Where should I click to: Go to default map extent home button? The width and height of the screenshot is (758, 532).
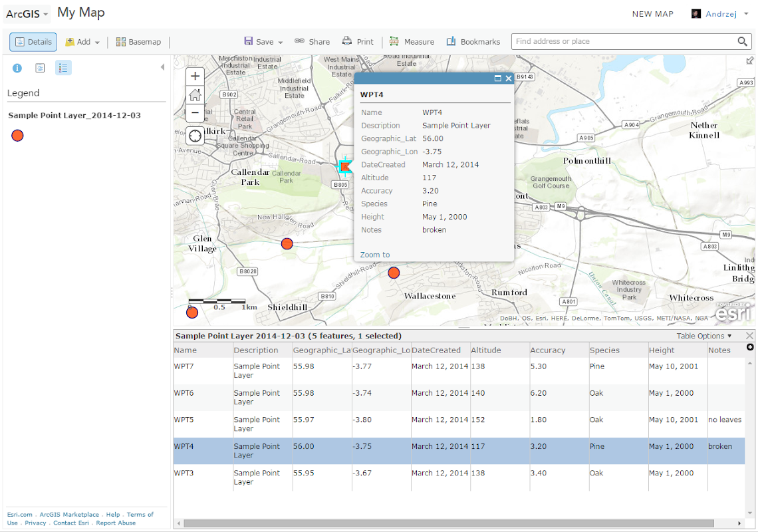click(x=195, y=94)
